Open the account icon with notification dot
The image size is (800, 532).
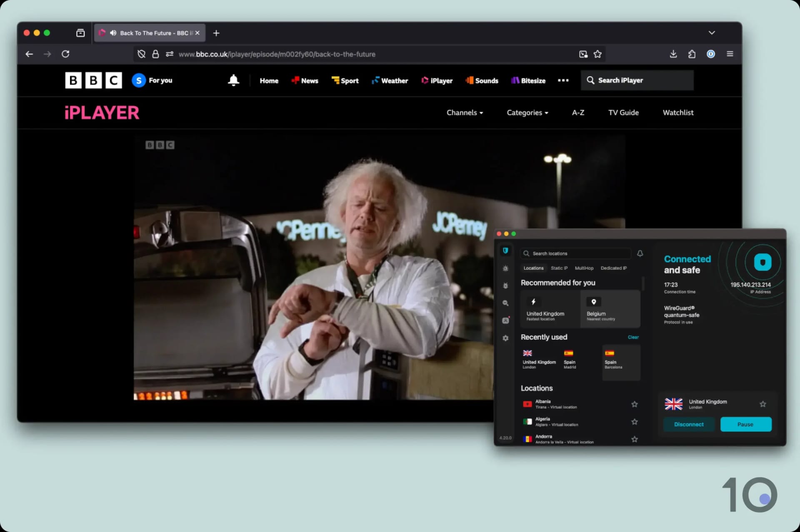pos(505,320)
